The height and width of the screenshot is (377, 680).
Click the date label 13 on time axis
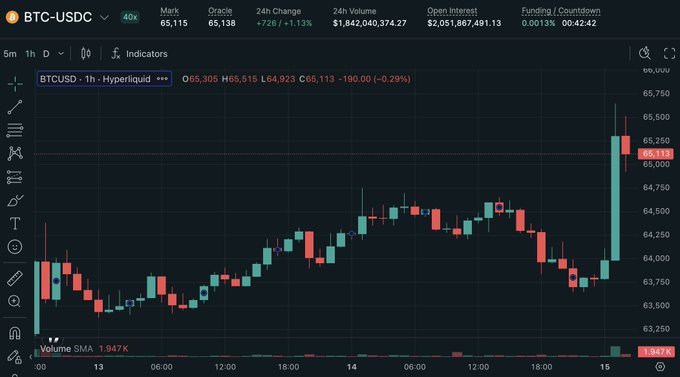pyautogui.click(x=98, y=367)
